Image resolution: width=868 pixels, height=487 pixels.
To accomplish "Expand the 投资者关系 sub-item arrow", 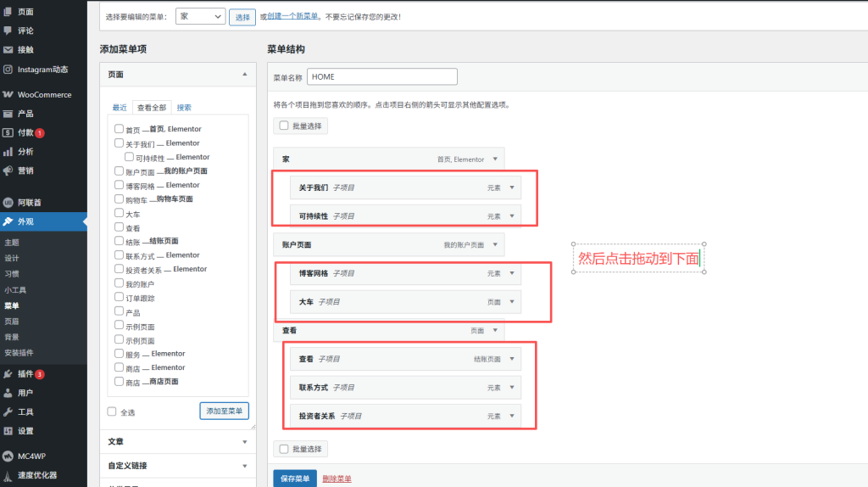I will 512,416.
